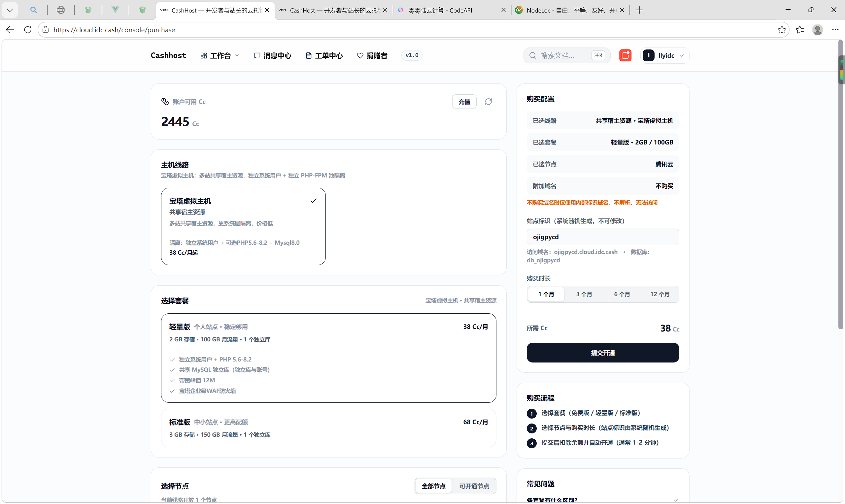Add this page to favorites

pos(782,30)
